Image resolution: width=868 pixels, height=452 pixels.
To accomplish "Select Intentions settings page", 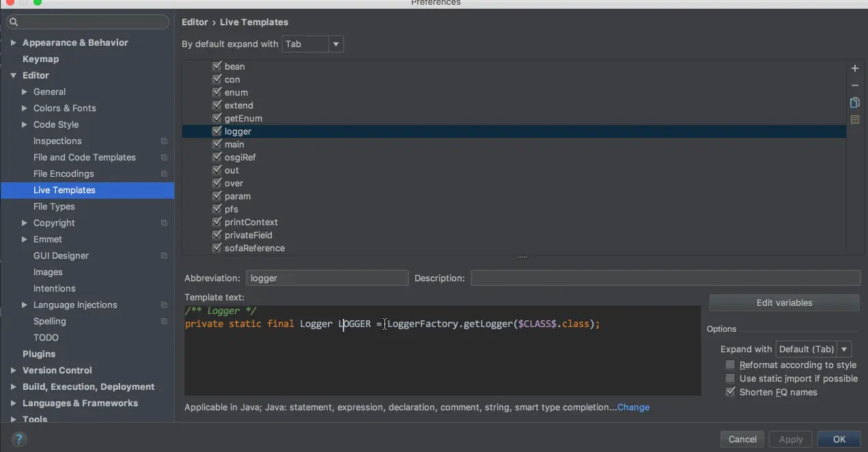I will [55, 288].
